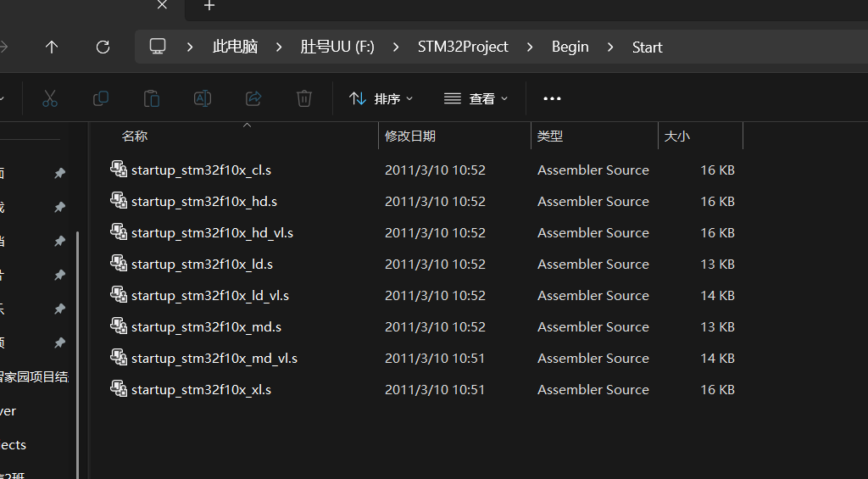The height and width of the screenshot is (479, 868).
Task: Click the Up one level arrow
Action: (x=52, y=47)
